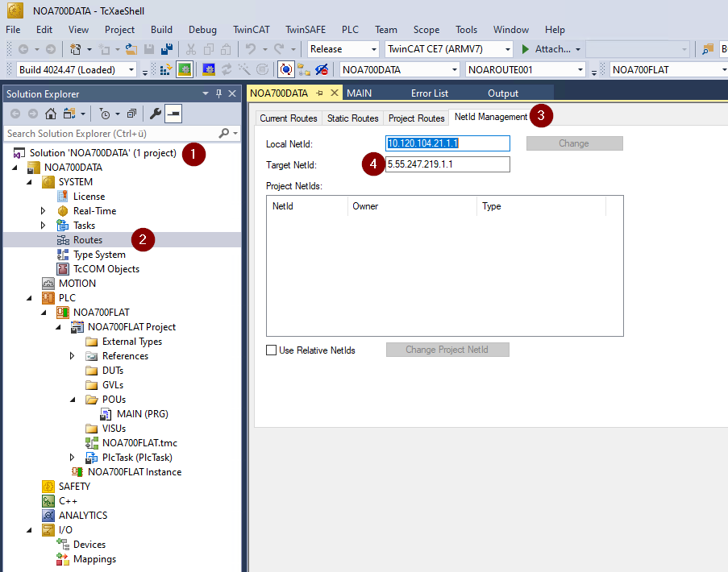Switch to the Static Routes tab
Image resolution: width=728 pixels, height=572 pixels.
coord(352,118)
